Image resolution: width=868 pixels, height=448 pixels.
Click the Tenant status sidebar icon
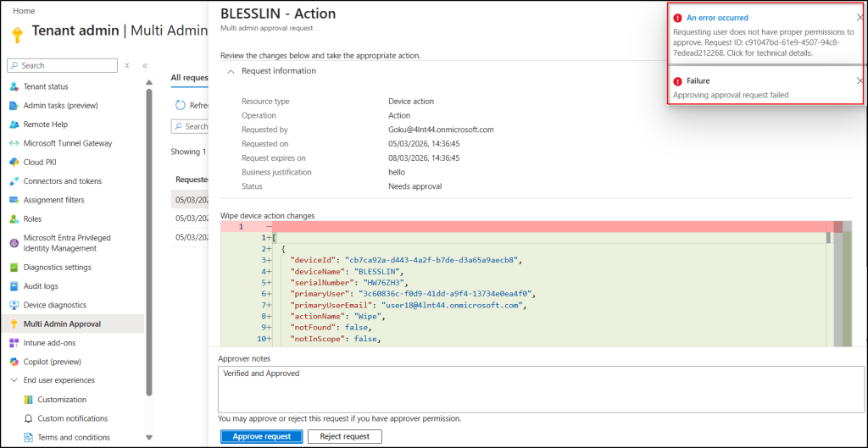(x=14, y=87)
